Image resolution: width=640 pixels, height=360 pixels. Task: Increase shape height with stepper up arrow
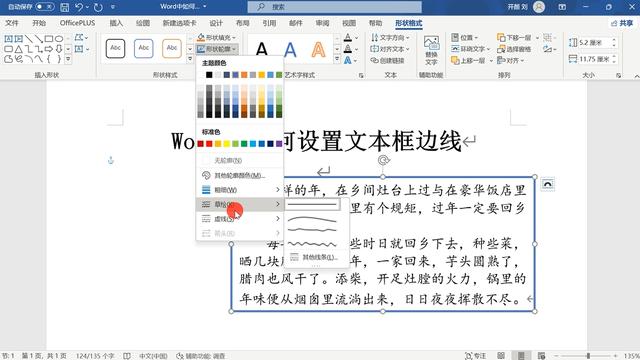(614, 40)
